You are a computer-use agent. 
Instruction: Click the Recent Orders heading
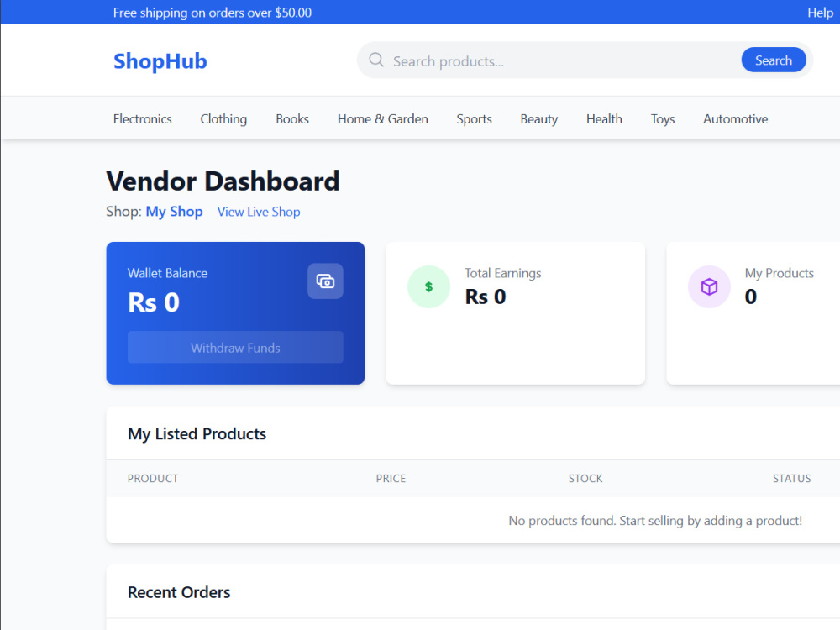pos(179,592)
